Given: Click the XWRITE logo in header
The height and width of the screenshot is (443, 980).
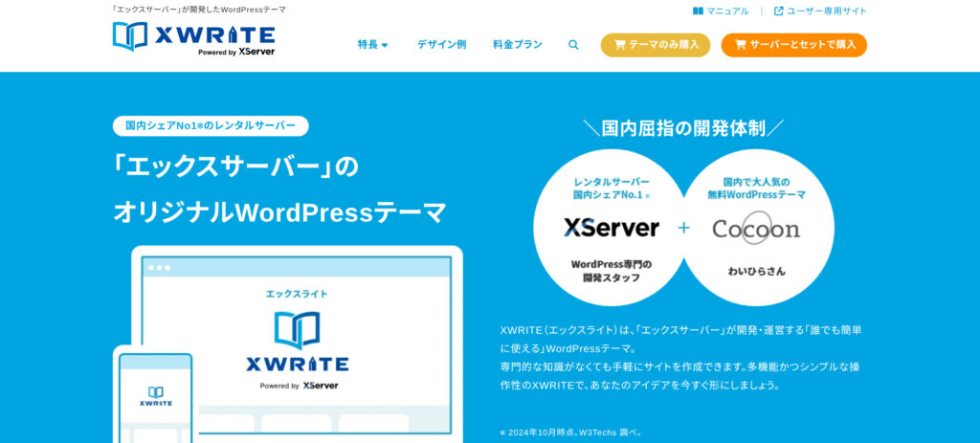Looking at the screenshot, I should click(193, 38).
